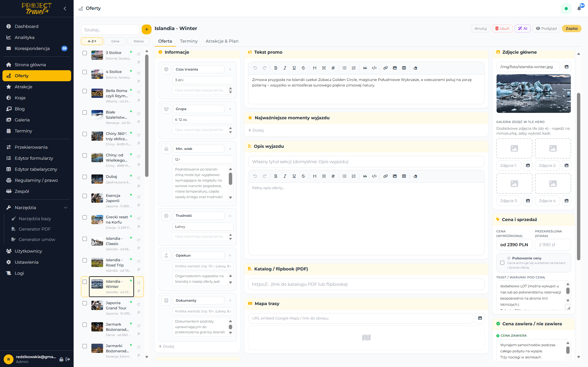The image size is (588, 367).
Task: Click the yellow plus add-offer button
Action: (147, 29)
